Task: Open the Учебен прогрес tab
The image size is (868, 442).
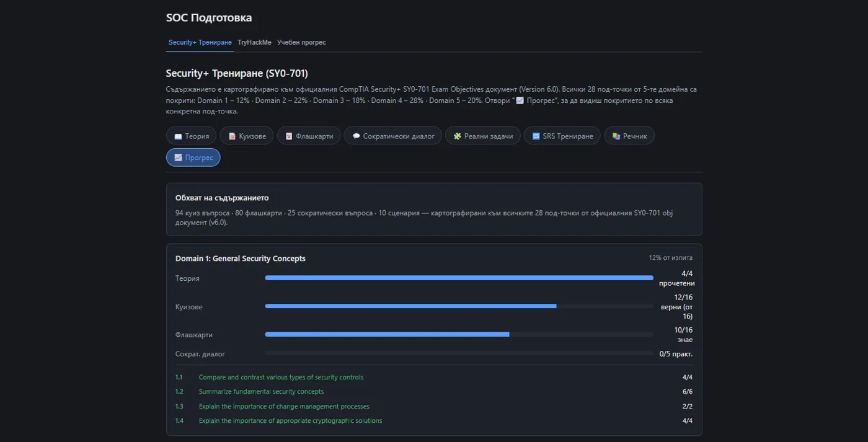Action: tap(301, 43)
